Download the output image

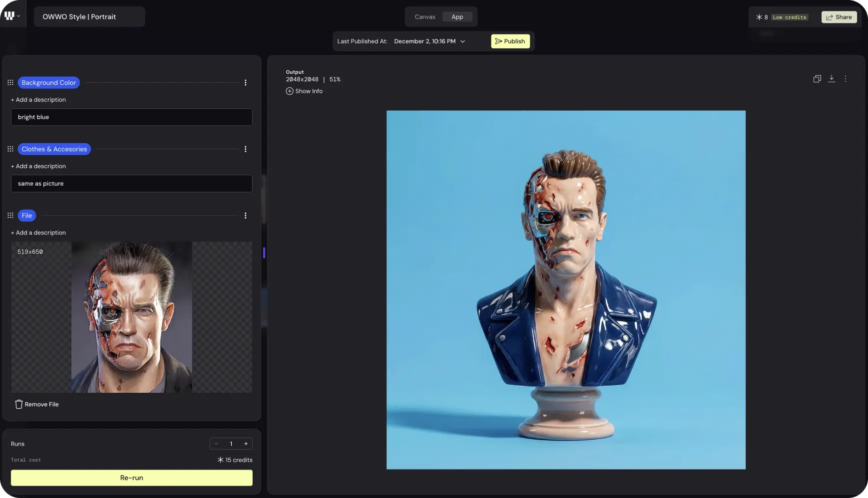(x=832, y=79)
